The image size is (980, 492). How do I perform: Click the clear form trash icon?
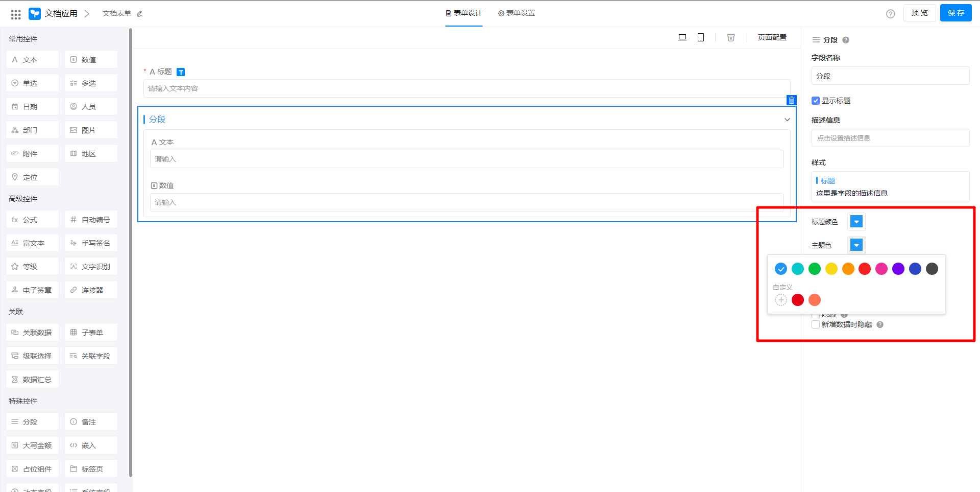coord(731,37)
